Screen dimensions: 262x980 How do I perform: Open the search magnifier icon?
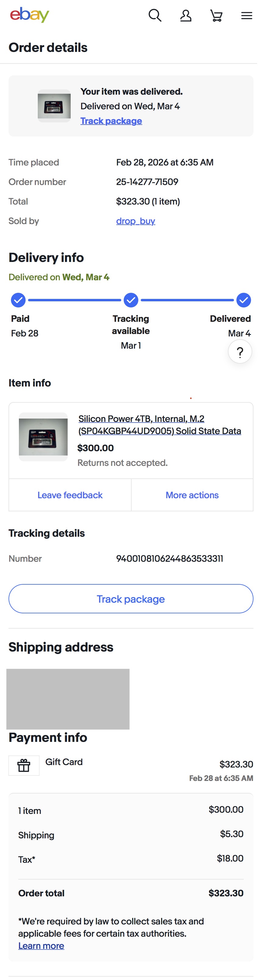[x=155, y=16]
